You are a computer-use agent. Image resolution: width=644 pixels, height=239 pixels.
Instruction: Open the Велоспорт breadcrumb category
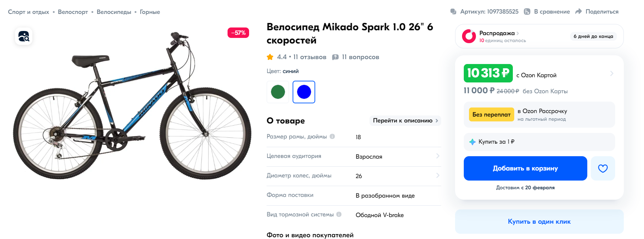tap(73, 12)
